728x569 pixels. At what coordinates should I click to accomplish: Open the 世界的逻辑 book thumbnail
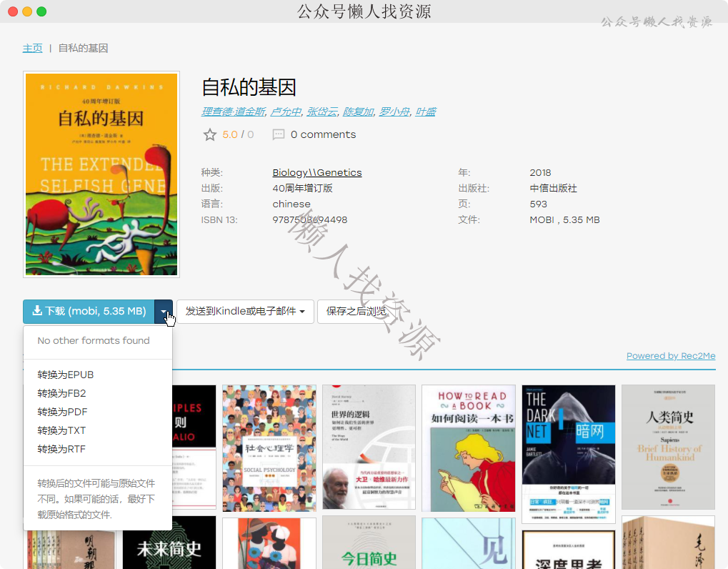(x=369, y=447)
